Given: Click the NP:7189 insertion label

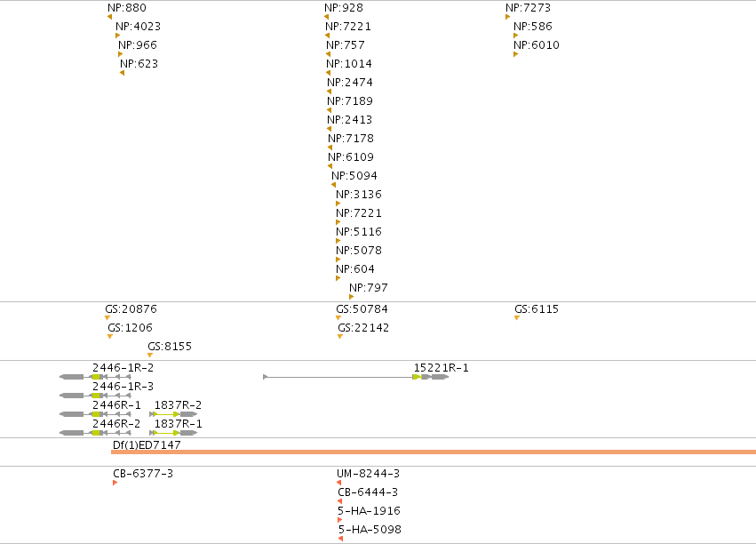Looking at the screenshot, I should (x=349, y=100).
